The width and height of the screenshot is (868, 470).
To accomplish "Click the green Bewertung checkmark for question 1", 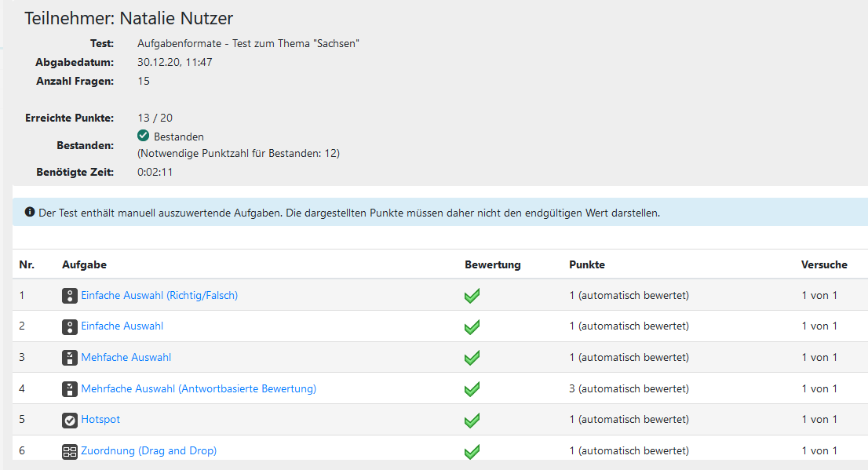I will [472, 295].
